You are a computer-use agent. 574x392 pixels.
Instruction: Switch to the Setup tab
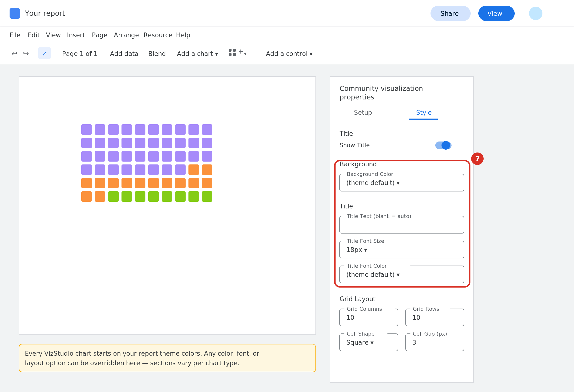[x=363, y=113]
